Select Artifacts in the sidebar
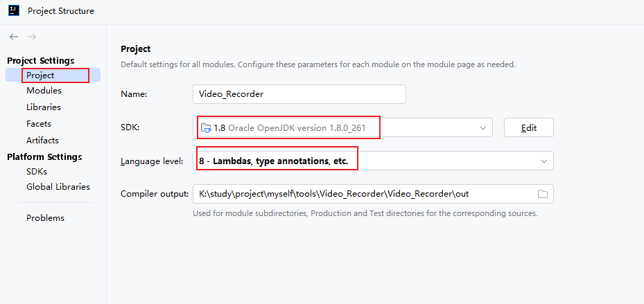 click(43, 141)
